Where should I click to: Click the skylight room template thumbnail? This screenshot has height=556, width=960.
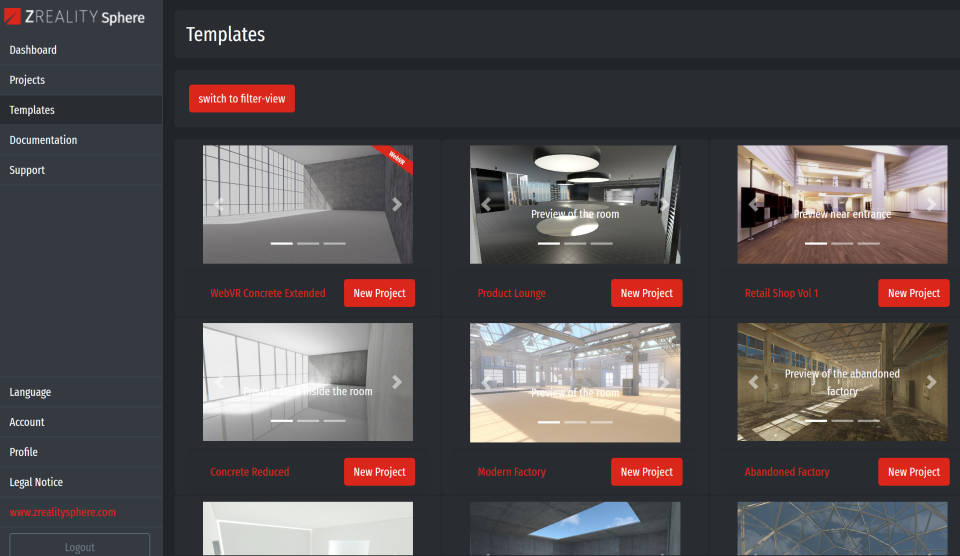click(575, 528)
